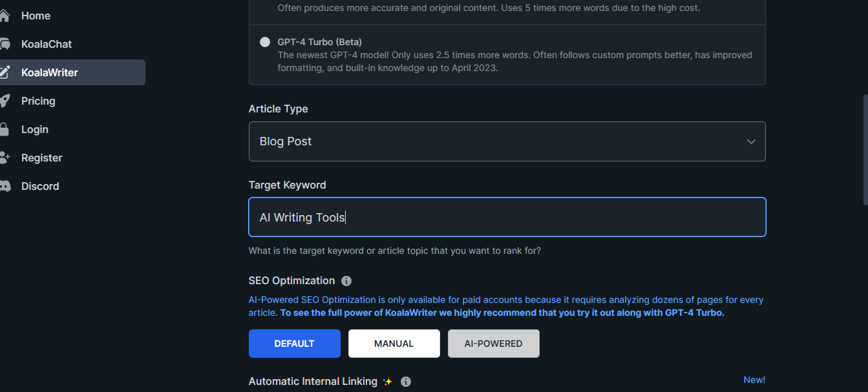Click the "Automatic Internal Linking" heading text
Viewport: 868px width, 392px height.
click(313, 382)
